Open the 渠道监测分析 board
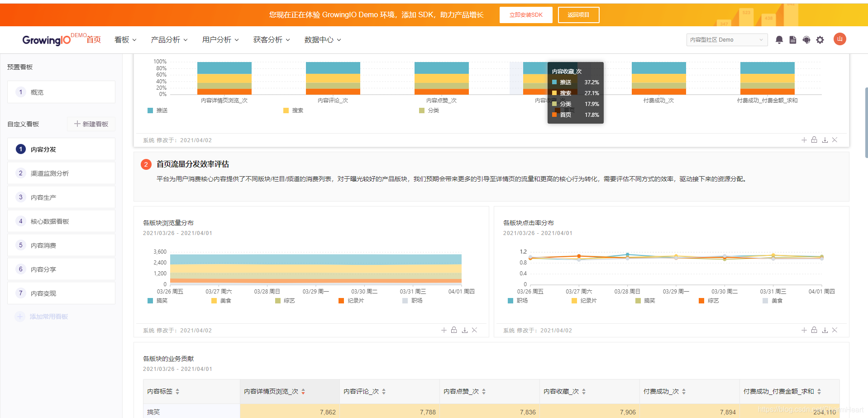 (61, 173)
